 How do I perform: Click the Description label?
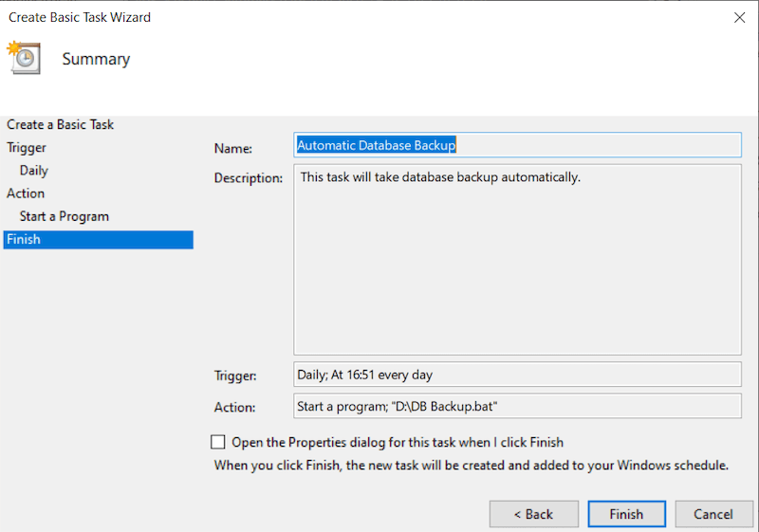tap(249, 177)
